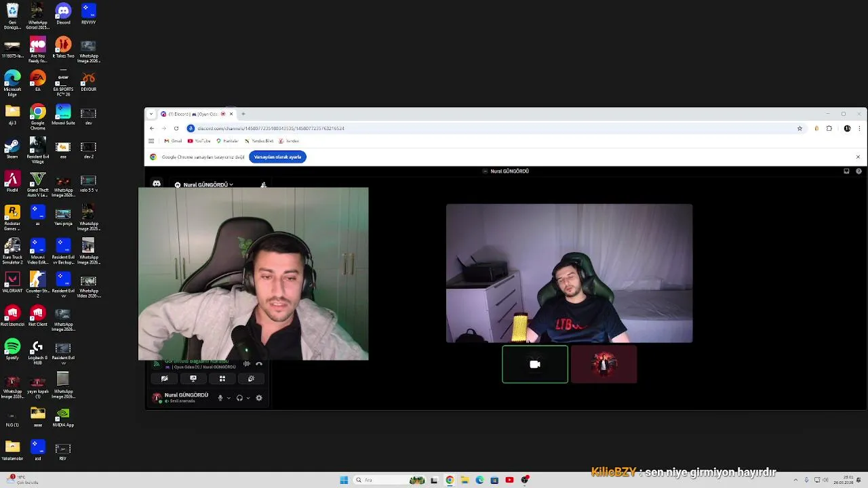868x488 pixels.
Task: Expand microphone input options arrow
Action: (229, 398)
